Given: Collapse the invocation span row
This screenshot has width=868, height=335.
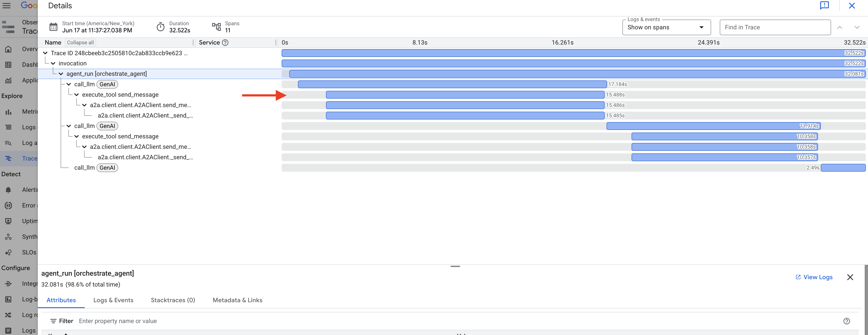Looking at the screenshot, I should click(x=53, y=64).
